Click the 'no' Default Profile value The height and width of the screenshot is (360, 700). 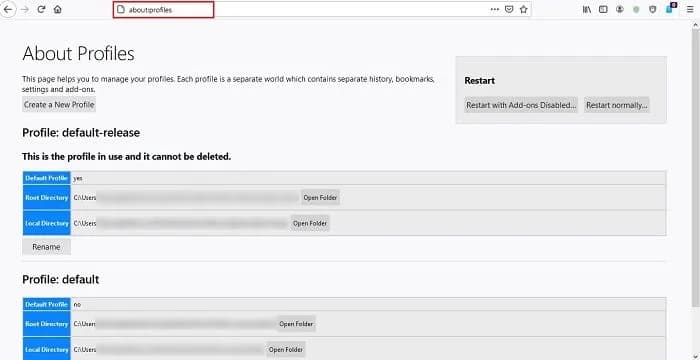(x=77, y=305)
